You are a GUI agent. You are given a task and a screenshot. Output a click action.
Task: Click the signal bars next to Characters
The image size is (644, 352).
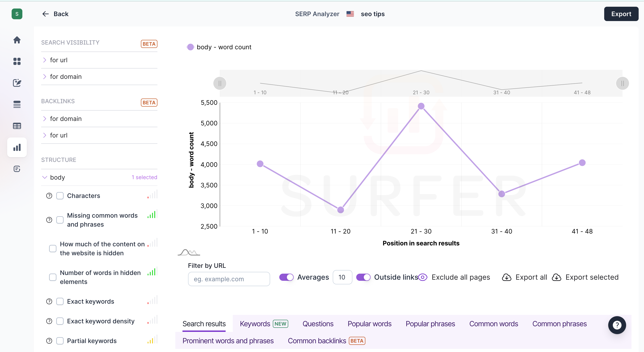(x=152, y=195)
